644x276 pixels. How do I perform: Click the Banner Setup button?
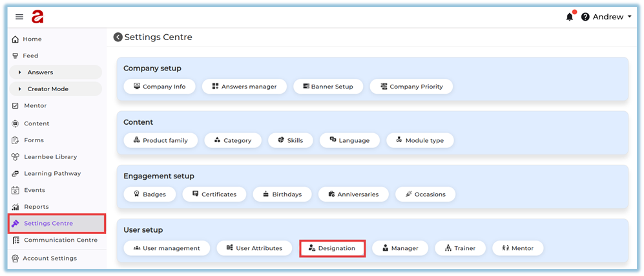[x=327, y=87]
